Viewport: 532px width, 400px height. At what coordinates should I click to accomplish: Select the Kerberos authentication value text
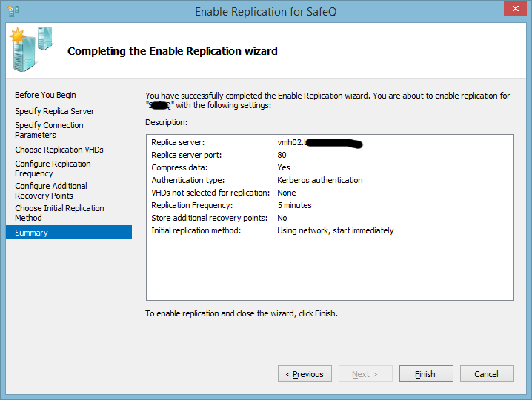(x=319, y=180)
